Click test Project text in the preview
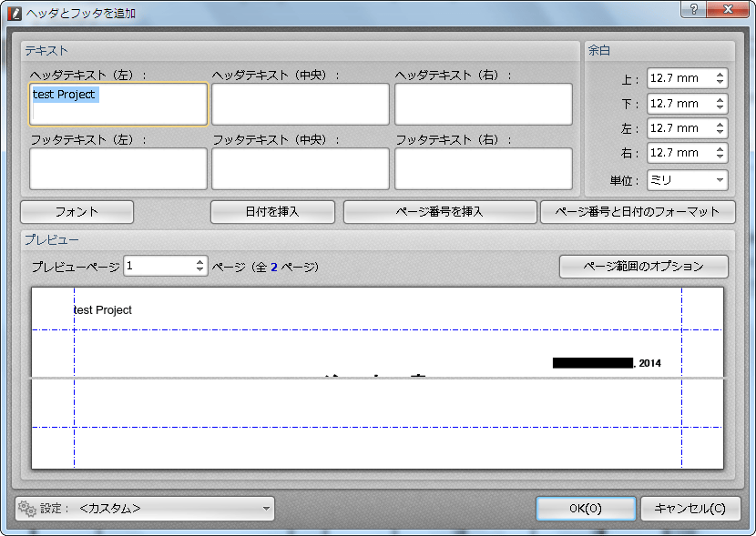This screenshot has width=756, height=536. tap(103, 310)
